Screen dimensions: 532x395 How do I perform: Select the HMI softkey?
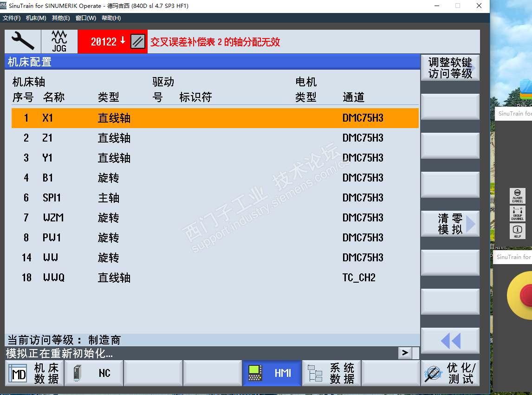(x=272, y=373)
